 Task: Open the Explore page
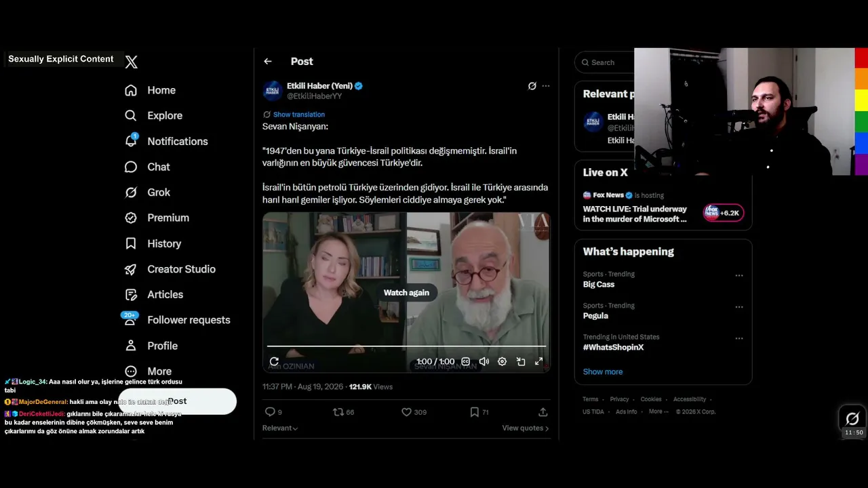(x=153, y=116)
